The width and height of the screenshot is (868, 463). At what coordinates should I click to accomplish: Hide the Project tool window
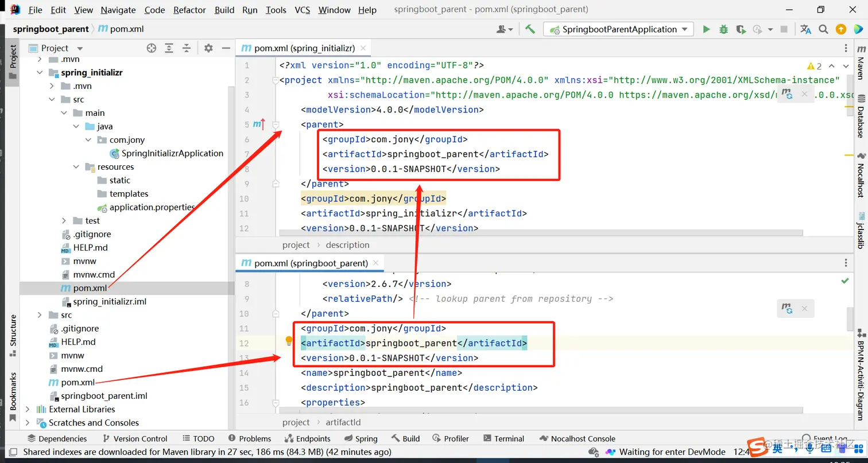[x=226, y=48]
